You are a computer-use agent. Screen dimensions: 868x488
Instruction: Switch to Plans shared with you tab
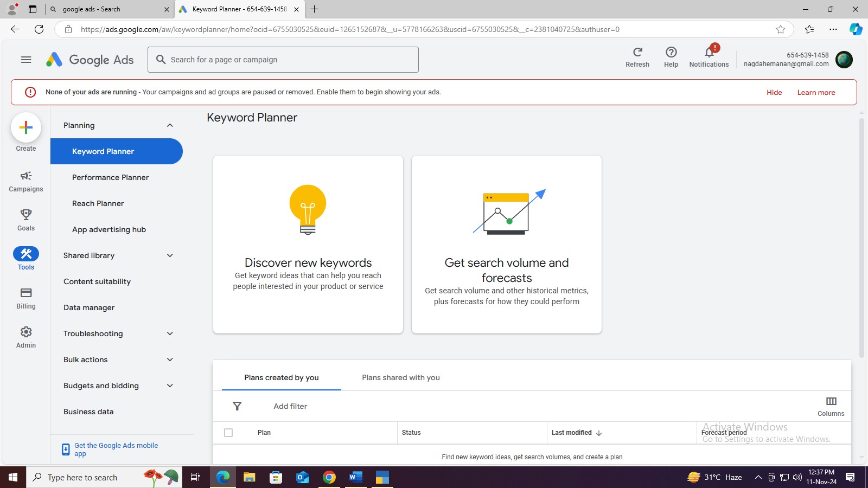[400, 377]
